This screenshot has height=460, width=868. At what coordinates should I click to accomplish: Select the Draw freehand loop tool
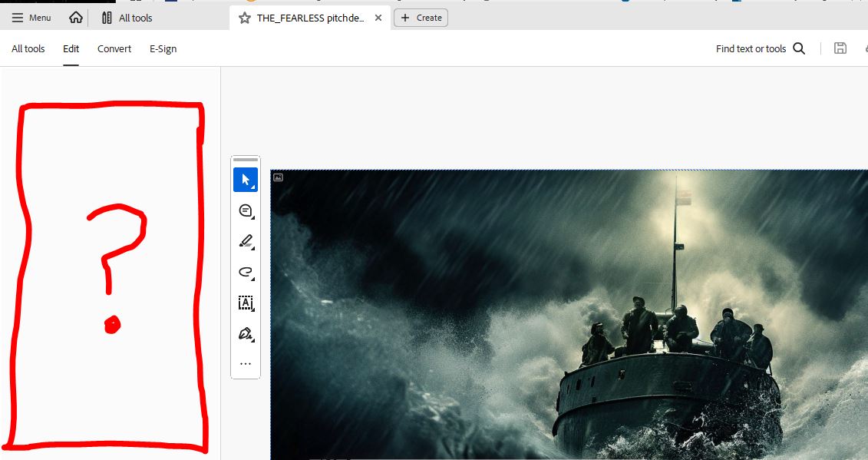click(246, 272)
